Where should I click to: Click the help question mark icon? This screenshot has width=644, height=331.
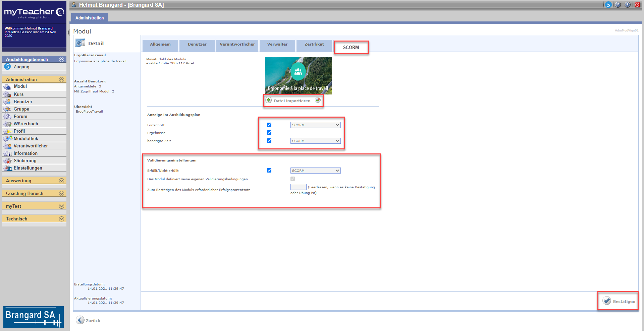[x=618, y=5]
